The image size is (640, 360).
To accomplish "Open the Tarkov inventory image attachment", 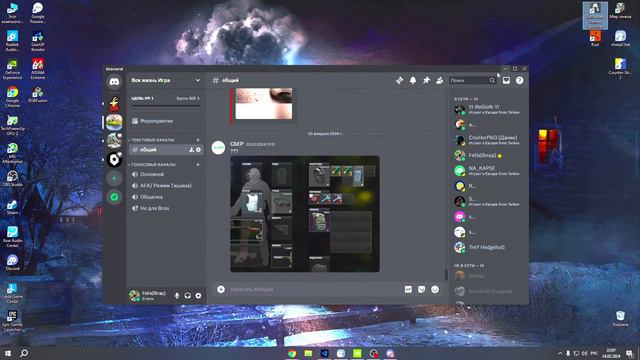I will [x=305, y=214].
